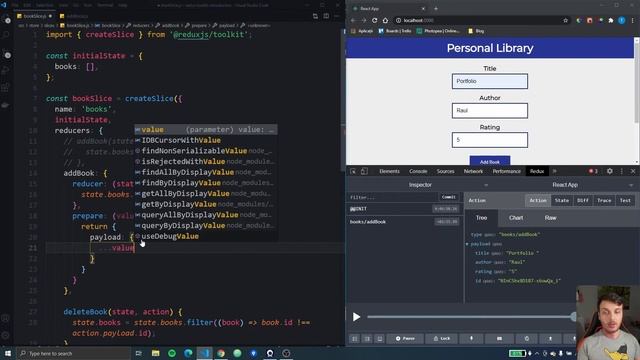Toggle the DevTools device toolbar
Screen dimensions: 640x360
364,171
